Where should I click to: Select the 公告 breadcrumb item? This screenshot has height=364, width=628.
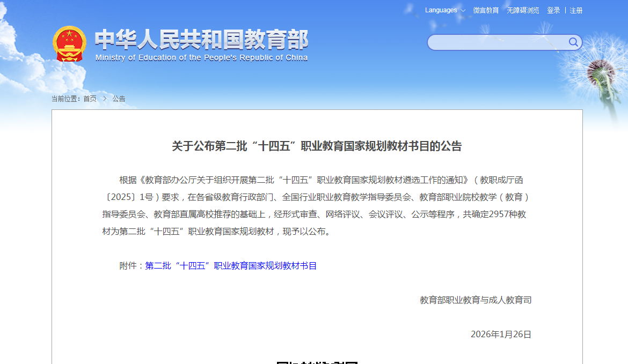click(119, 99)
